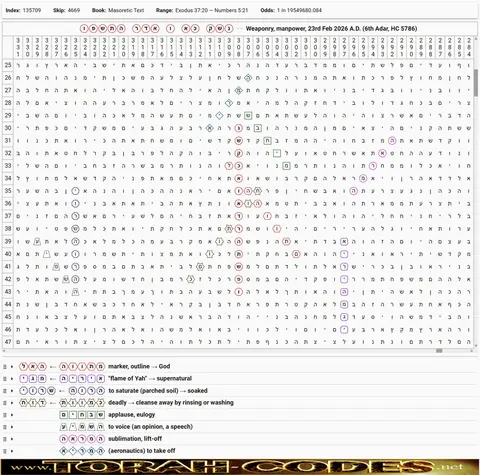Click the 'flame of Yah → supernatural' description
Screen dimensions: 480x475
pyautogui.click(x=150, y=379)
